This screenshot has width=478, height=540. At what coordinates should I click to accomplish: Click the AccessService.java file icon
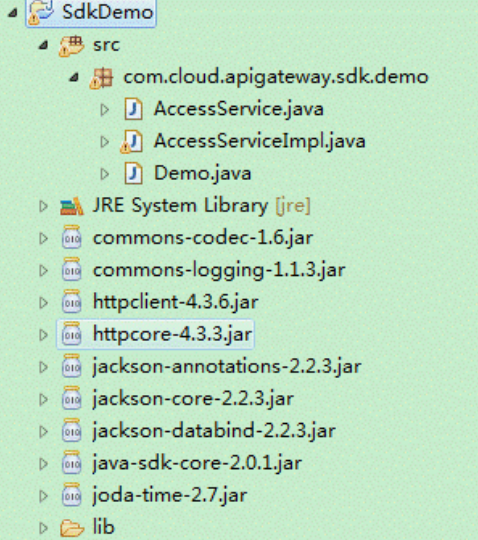(x=133, y=109)
